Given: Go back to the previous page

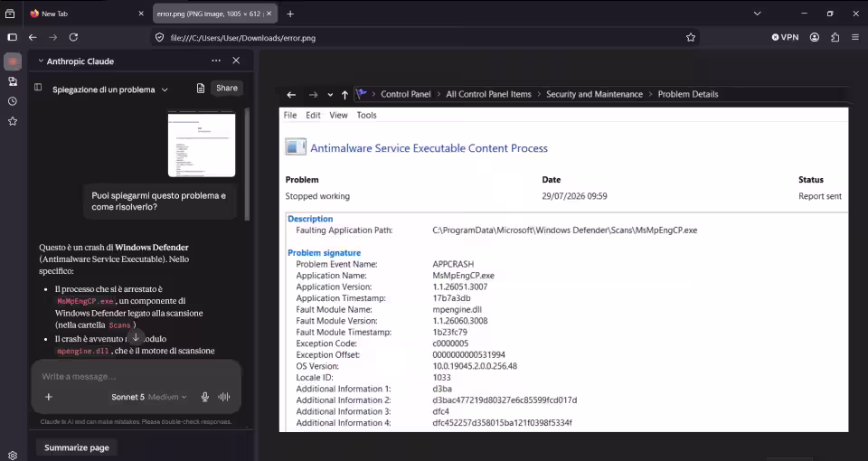Looking at the screenshot, I should 33,38.
